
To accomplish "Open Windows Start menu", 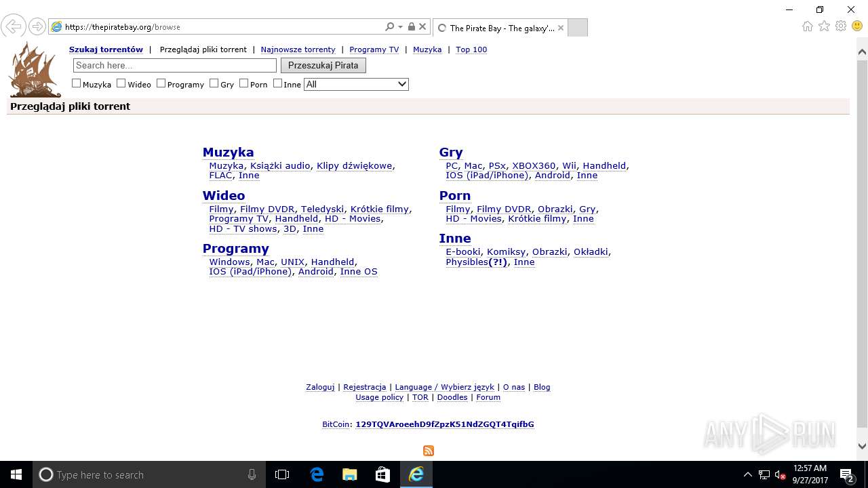I will [x=16, y=474].
